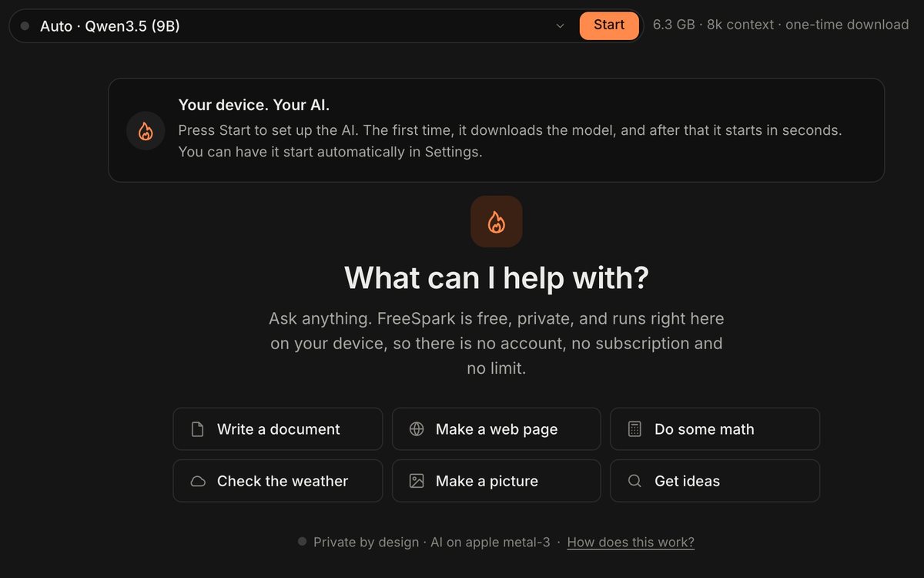Image resolution: width=924 pixels, height=578 pixels.
Task: Choose the Check the weather suggestion
Action: [278, 481]
